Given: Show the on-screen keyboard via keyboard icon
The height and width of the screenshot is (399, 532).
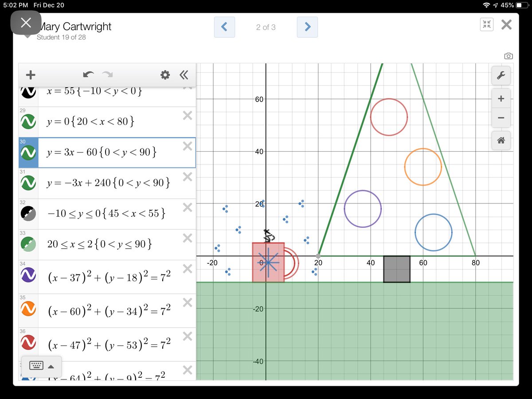Looking at the screenshot, I should tap(37, 365).
